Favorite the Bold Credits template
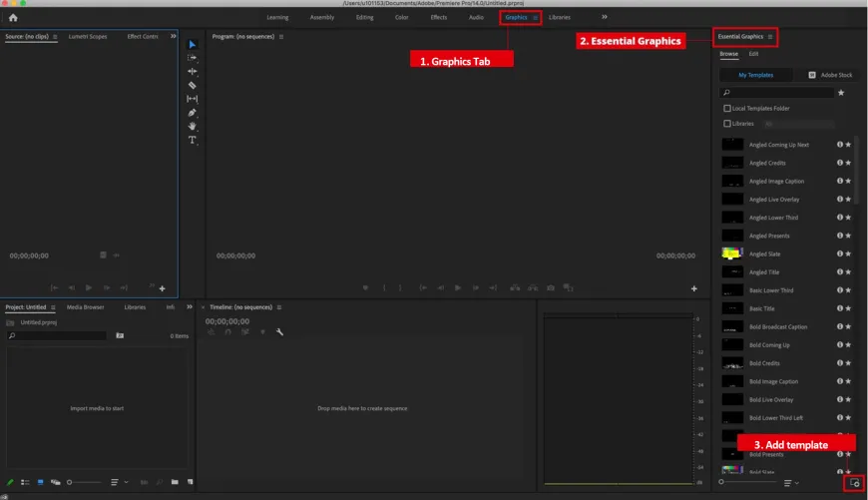The height and width of the screenshot is (500, 868). 848,363
